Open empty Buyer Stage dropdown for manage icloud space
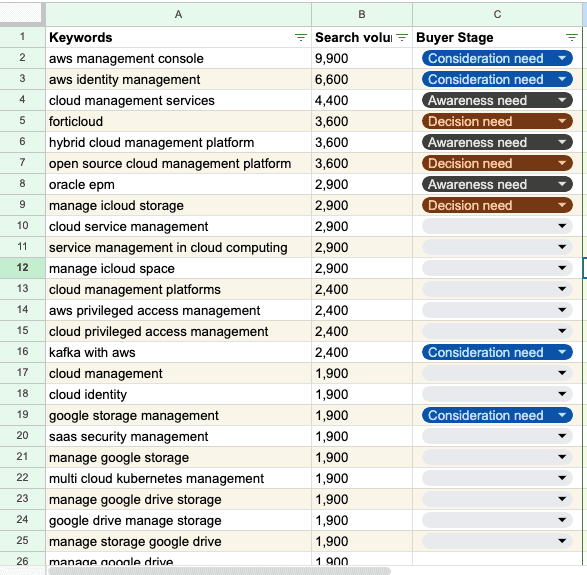The width and height of the screenshot is (587, 575). click(x=497, y=268)
